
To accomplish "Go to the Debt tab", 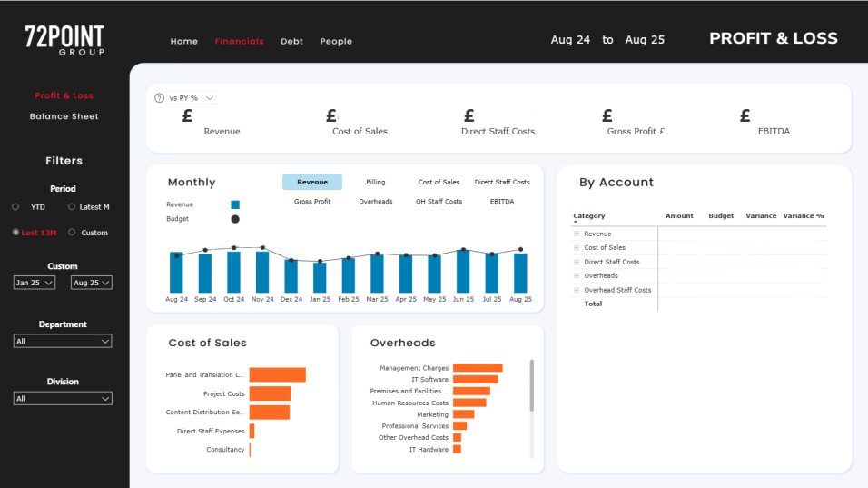I will click(x=291, y=41).
